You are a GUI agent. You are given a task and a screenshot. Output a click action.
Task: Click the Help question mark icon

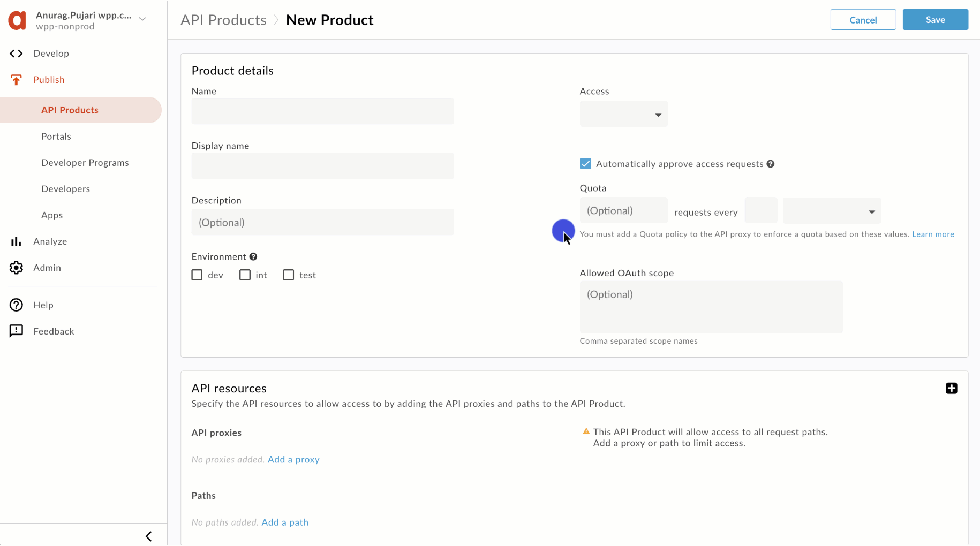coord(16,305)
